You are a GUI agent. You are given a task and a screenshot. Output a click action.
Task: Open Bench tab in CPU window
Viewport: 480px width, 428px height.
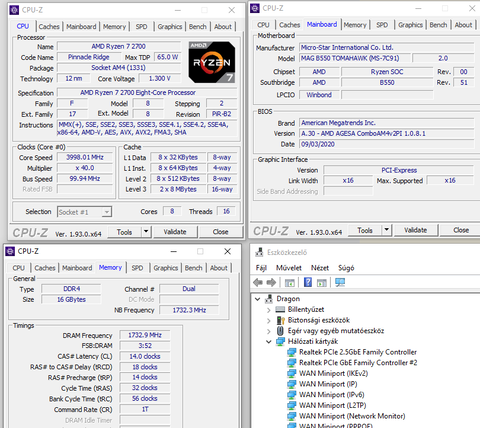click(198, 27)
